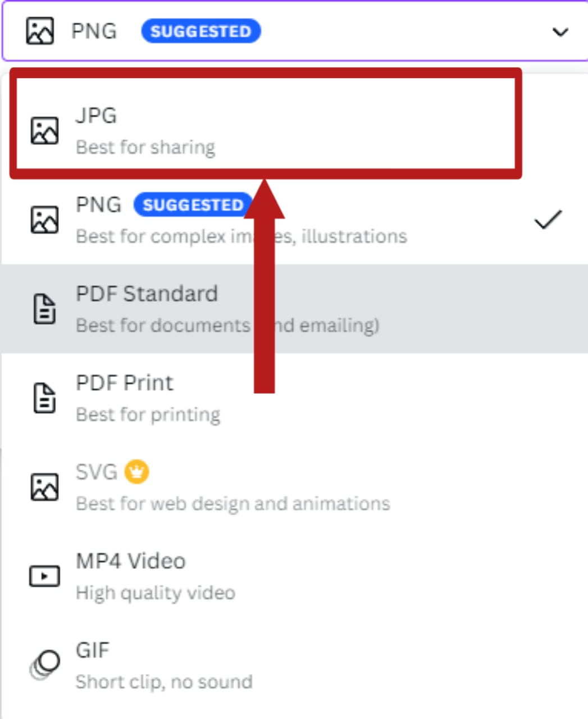Click the JPG image icon
The height and width of the screenshot is (719, 588).
coord(44,131)
